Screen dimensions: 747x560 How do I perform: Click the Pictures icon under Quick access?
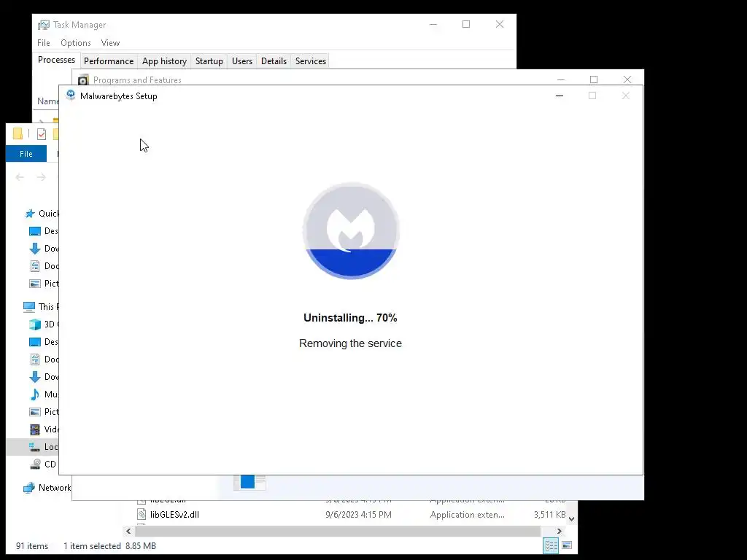pyautogui.click(x=35, y=284)
